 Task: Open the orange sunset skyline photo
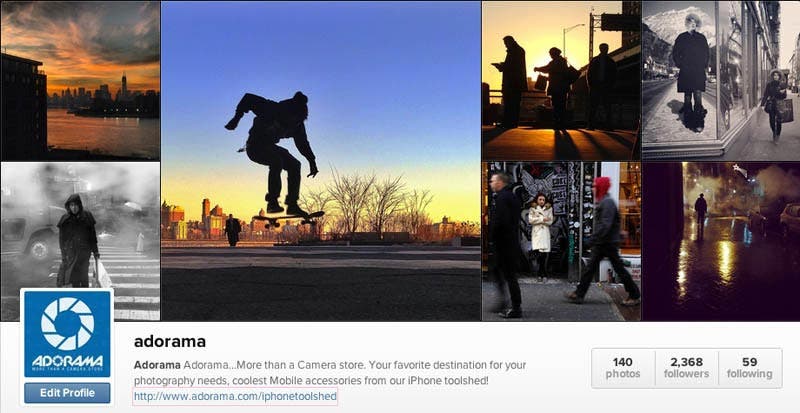point(80,81)
